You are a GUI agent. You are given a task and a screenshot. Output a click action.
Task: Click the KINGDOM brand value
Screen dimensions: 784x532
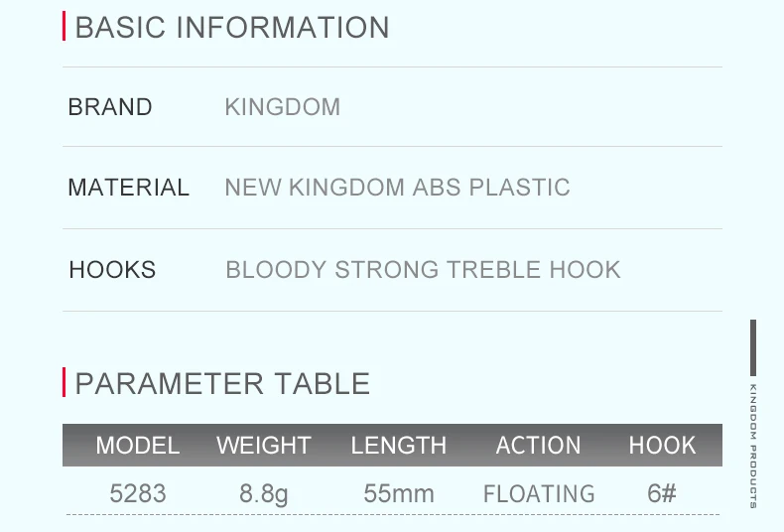[283, 107]
